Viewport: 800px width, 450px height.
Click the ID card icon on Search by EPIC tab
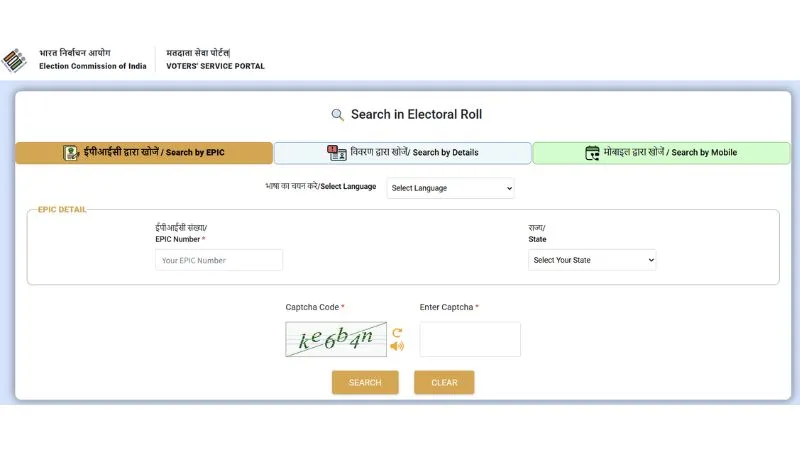point(71,153)
